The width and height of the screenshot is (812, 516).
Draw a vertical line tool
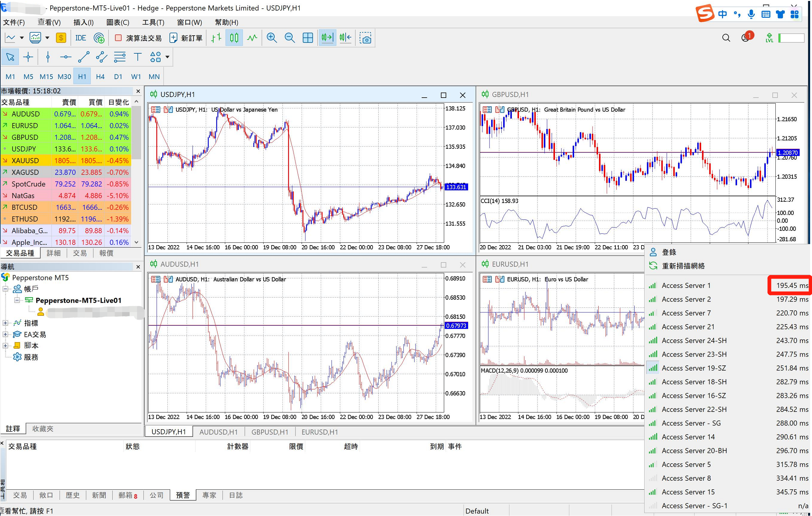click(48, 57)
